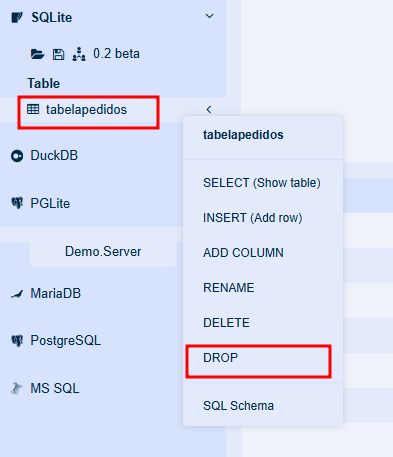Click the MS SQL icon
393x457 pixels.
[17, 388]
